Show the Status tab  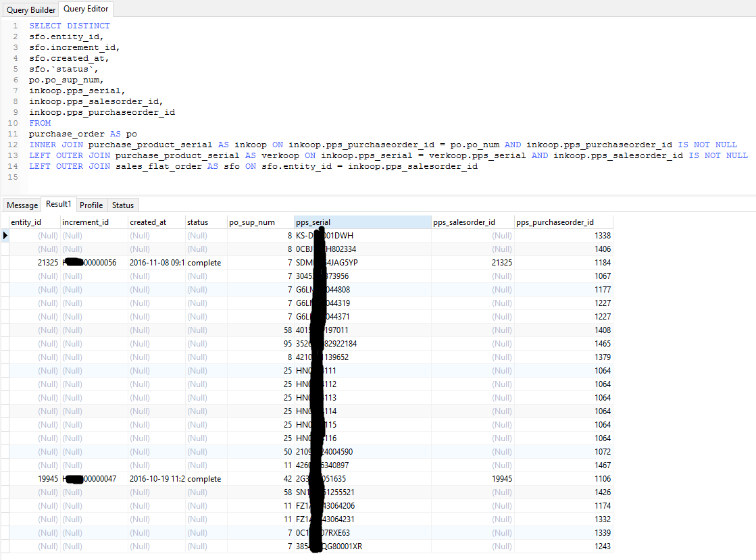123,205
